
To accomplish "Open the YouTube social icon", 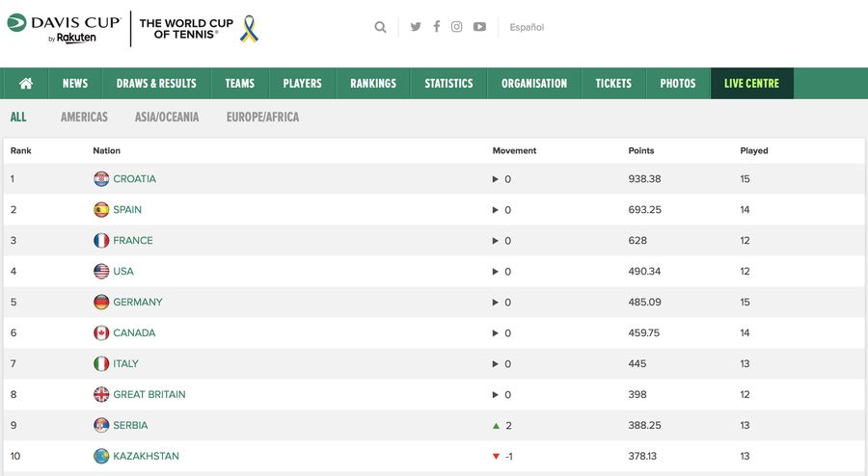I will (479, 27).
